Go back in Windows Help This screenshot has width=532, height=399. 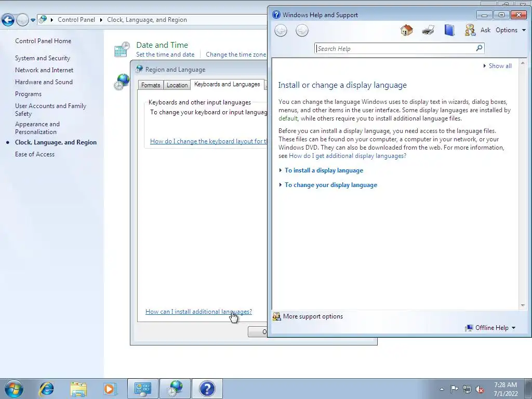click(x=281, y=31)
